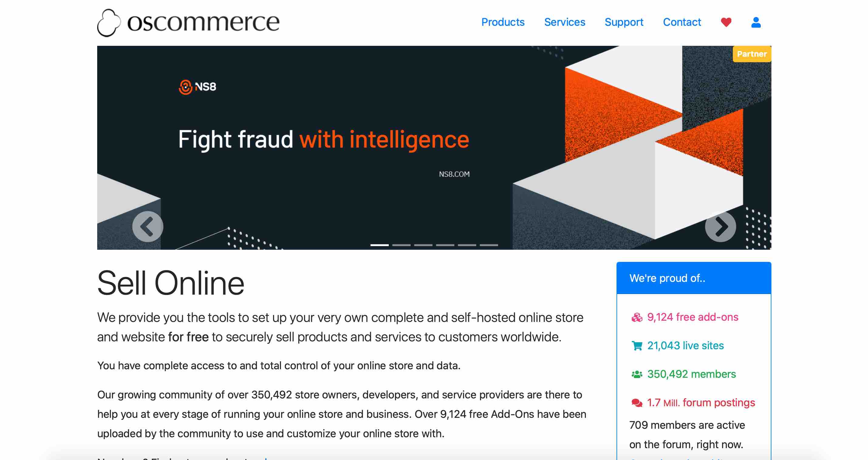Viewport: 868px width, 460px height.
Task: Click the chat bubbles icon beside forum postings
Action: (637, 403)
